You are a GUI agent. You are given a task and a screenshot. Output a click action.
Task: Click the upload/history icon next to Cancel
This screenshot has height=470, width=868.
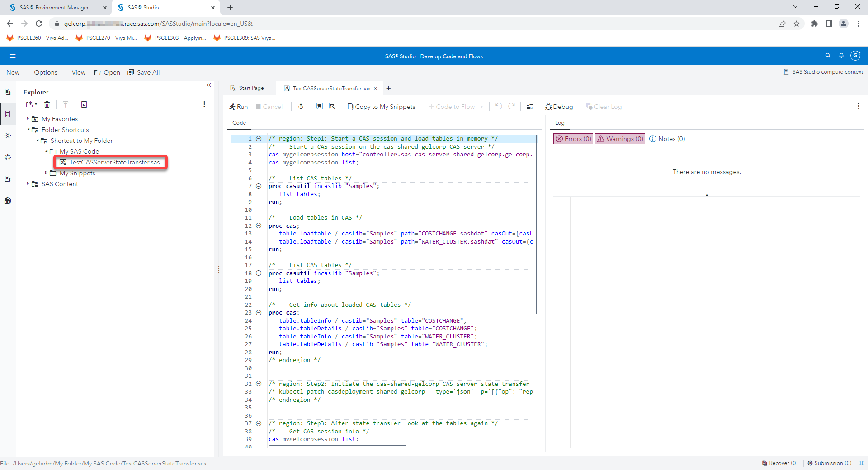click(301, 107)
